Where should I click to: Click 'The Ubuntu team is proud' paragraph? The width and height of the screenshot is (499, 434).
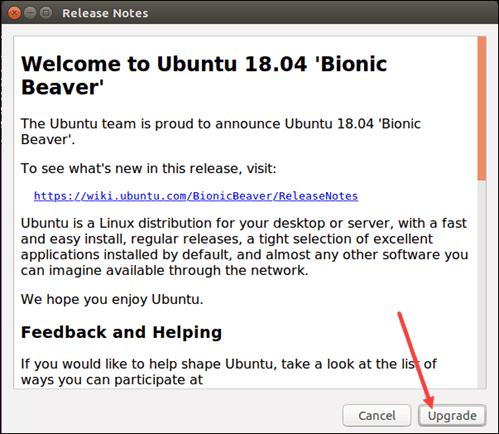(x=220, y=132)
